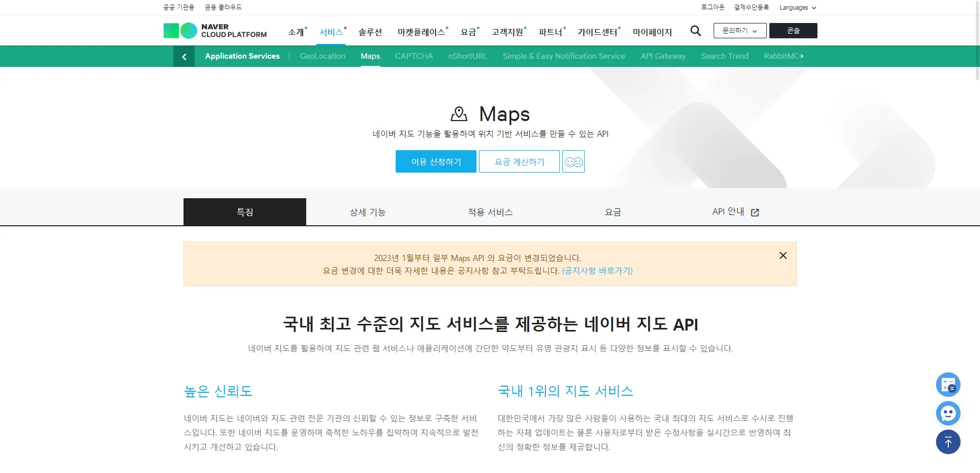The width and height of the screenshot is (980, 473).
Task: Open RabbitMQ service page
Action: pos(782,56)
